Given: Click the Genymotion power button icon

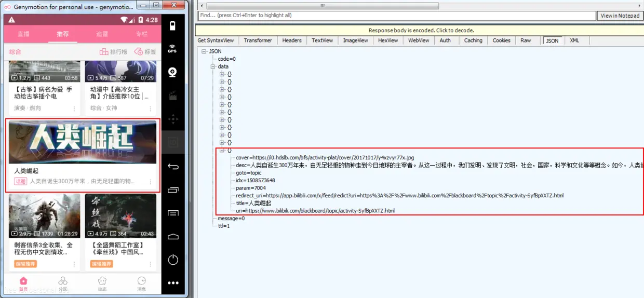Looking at the screenshot, I should point(173,260).
